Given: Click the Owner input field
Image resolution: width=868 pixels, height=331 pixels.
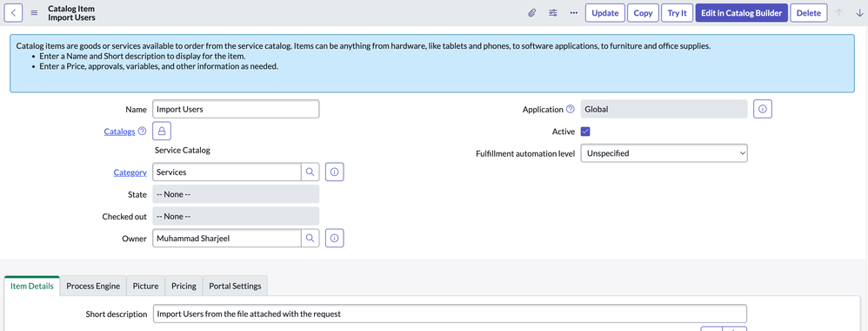Looking at the screenshot, I should 226,239.
